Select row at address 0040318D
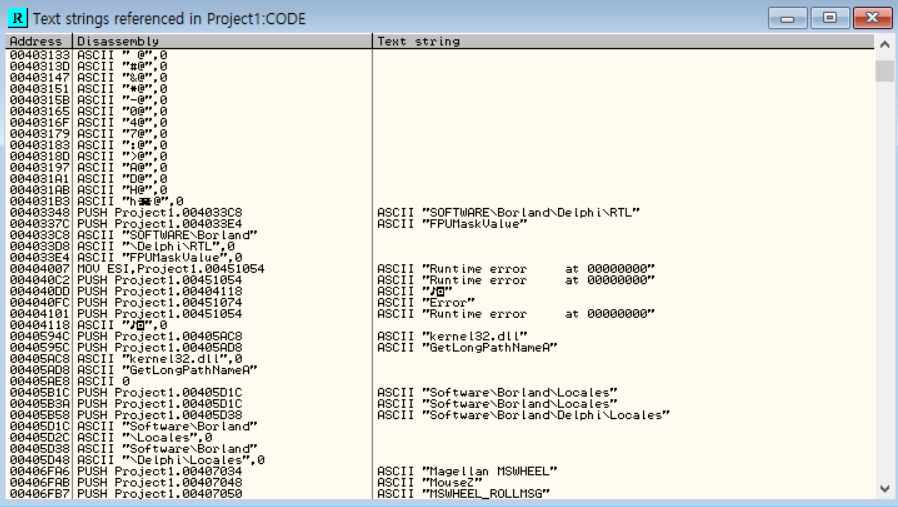 pyautogui.click(x=440, y=156)
